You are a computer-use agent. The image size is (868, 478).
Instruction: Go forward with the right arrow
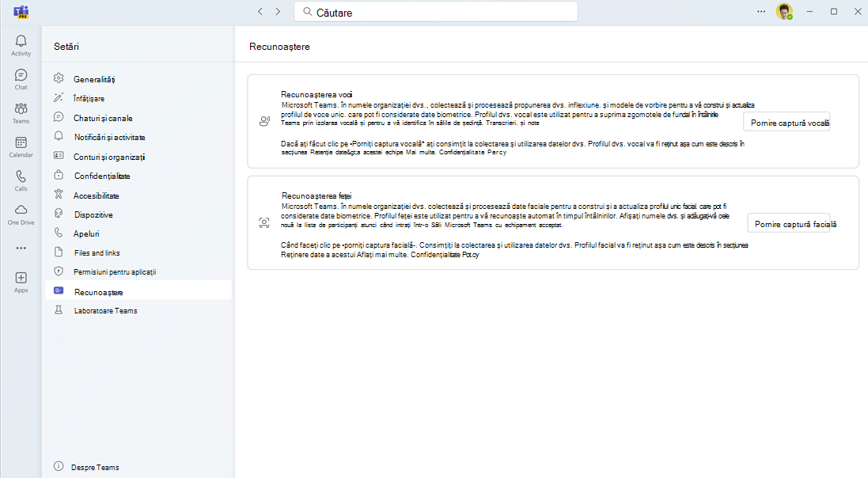(x=278, y=12)
